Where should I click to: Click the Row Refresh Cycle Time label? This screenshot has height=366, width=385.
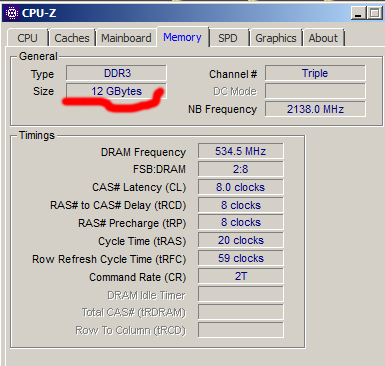click(109, 259)
